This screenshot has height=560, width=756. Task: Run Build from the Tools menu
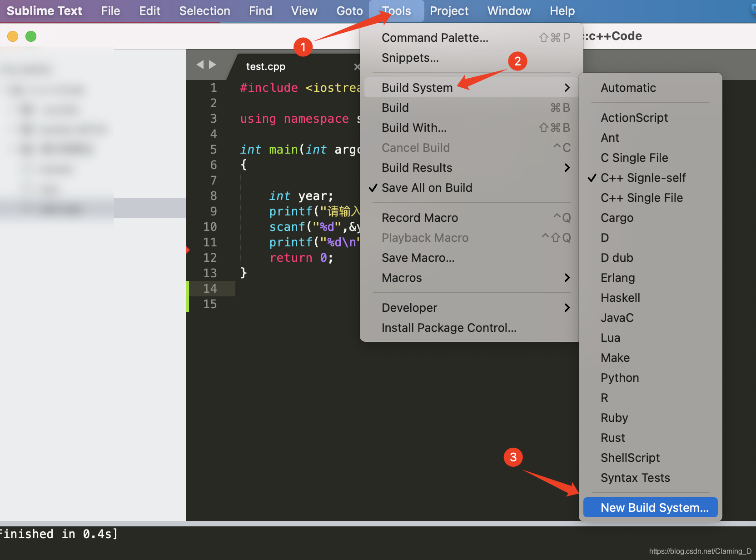tap(471, 108)
